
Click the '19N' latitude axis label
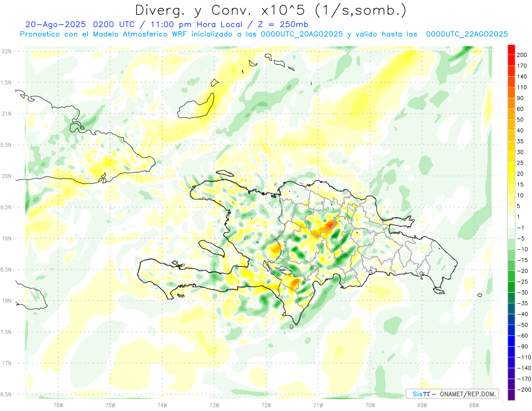click(x=6, y=238)
